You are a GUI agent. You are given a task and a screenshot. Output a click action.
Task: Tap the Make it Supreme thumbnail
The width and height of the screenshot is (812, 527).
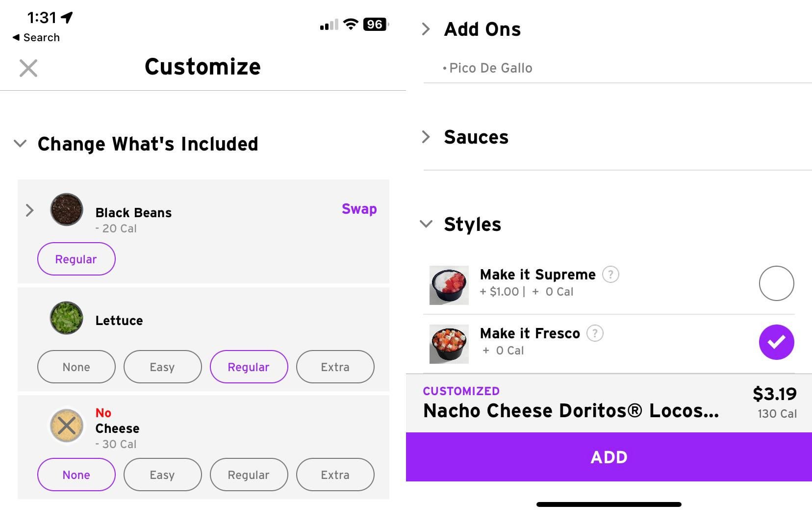pyautogui.click(x=449, y=285)
